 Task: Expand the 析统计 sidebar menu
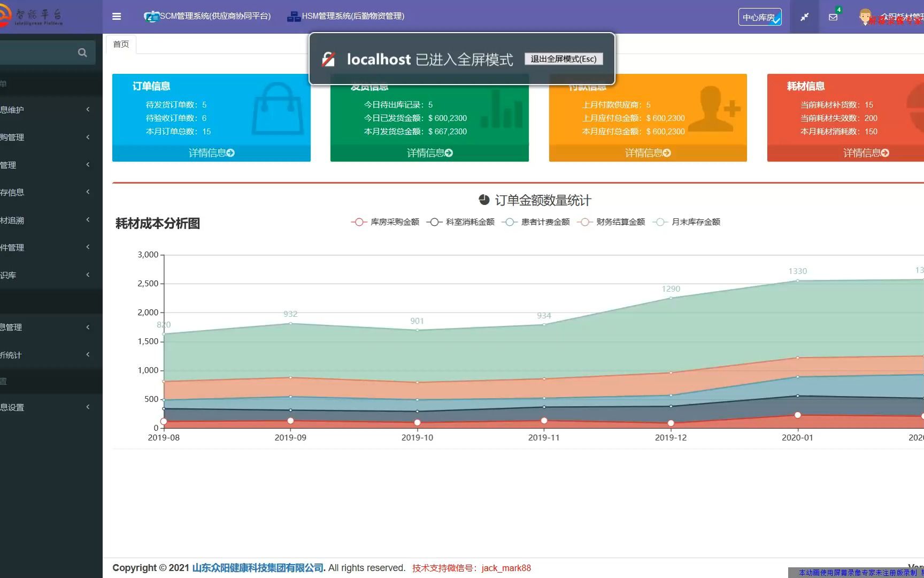coord(51,355)
